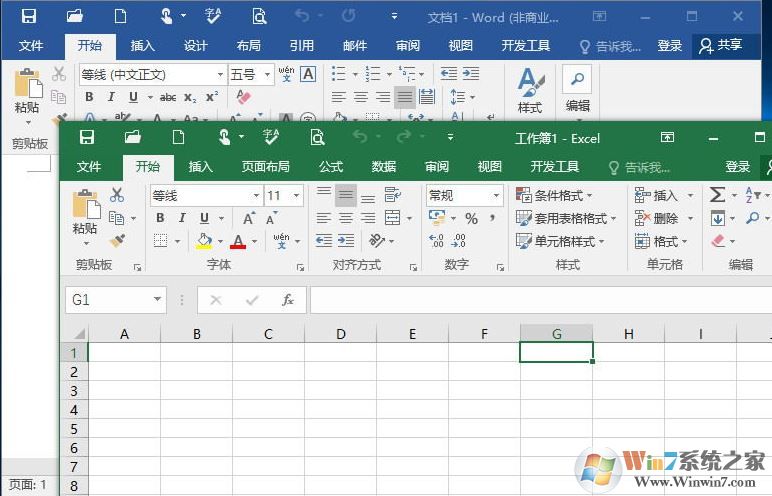Click Word line spacing icon
The height and width of the screenshot is (496, 772).
[457, 97]
